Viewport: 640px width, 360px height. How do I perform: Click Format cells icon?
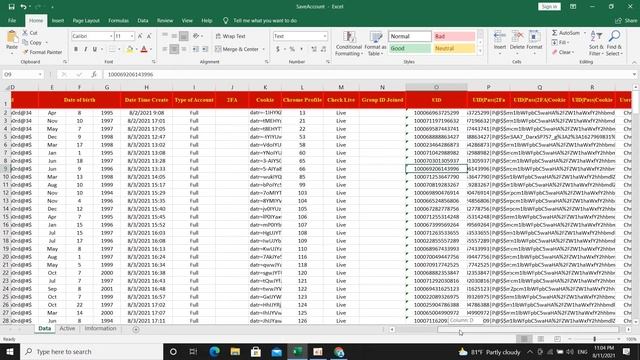click(534, 40)
